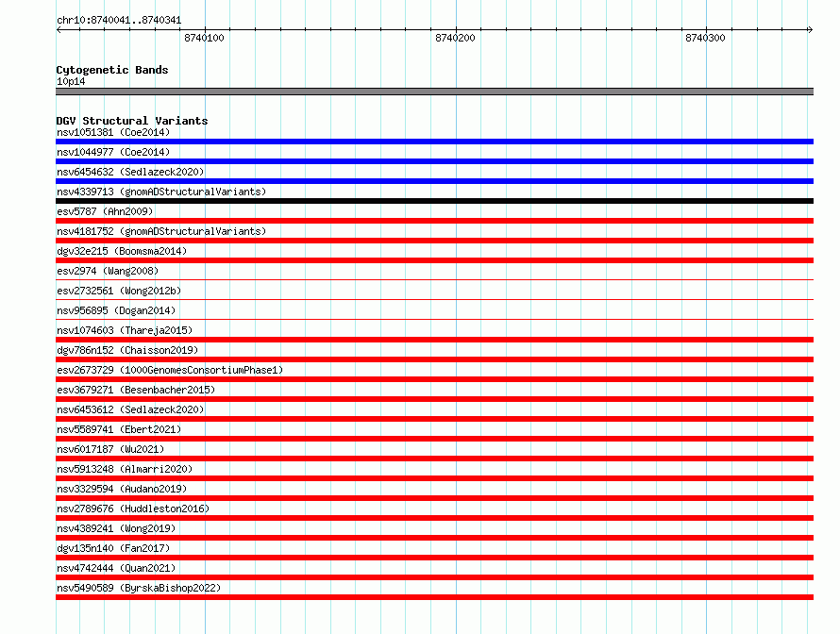Open nsv6454632 (Sedlazeck2020) variant label
Screen dimensions: 840x634
tap(130, 172)
